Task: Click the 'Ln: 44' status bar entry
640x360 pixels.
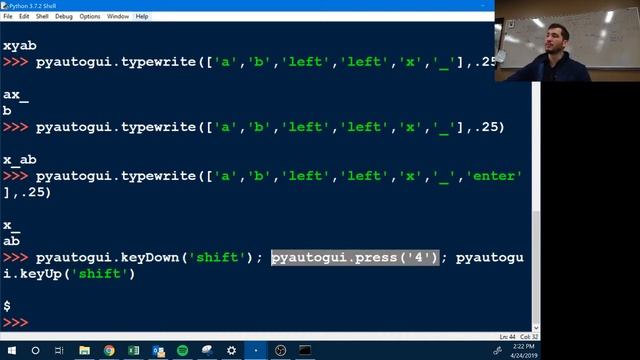Action: coord(507,337)
